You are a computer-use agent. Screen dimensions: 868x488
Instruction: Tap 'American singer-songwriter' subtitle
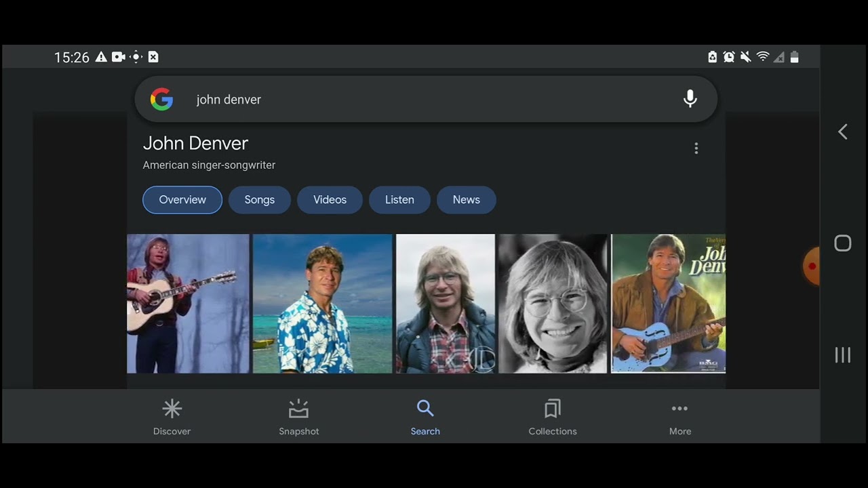coord(209,165)
